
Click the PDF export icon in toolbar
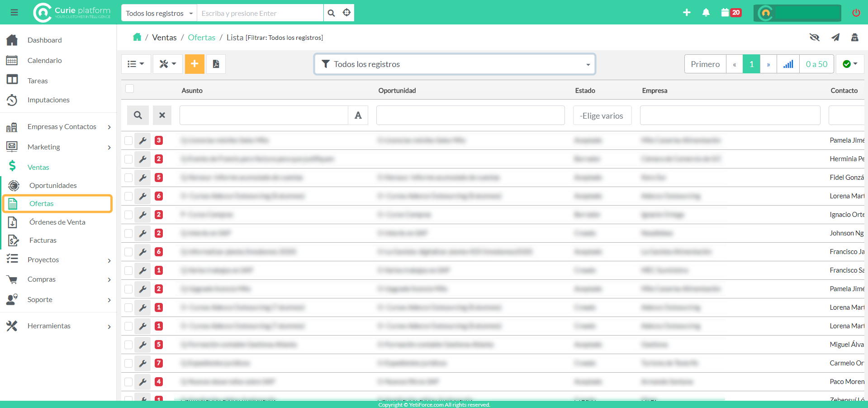(x=216, y=64)
